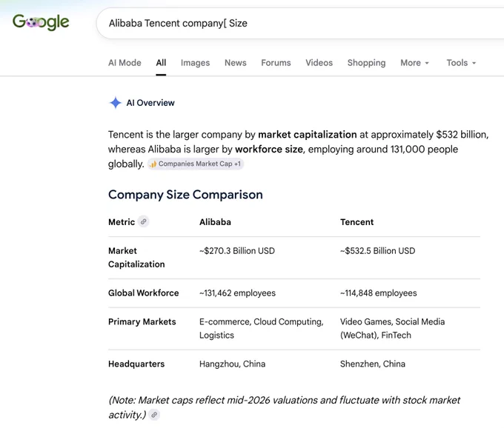This screenshot has width=504, height=428.
Task: Click the Metric column header
Action: click(122, 222)
